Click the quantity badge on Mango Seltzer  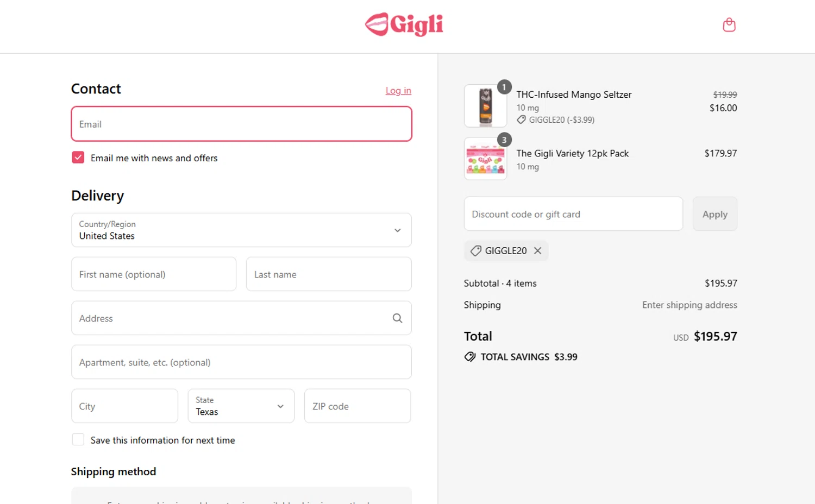click(x=504, y=87)
